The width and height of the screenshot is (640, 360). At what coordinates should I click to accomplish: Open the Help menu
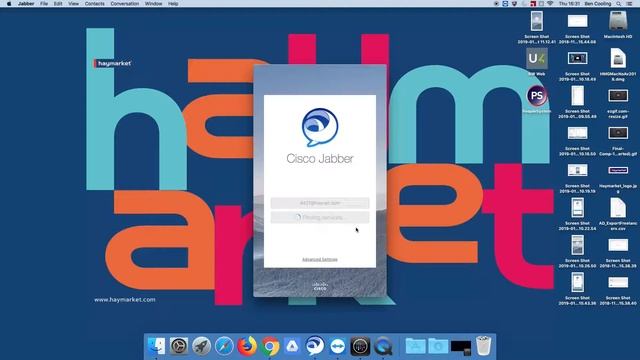[x=173, y=4]
